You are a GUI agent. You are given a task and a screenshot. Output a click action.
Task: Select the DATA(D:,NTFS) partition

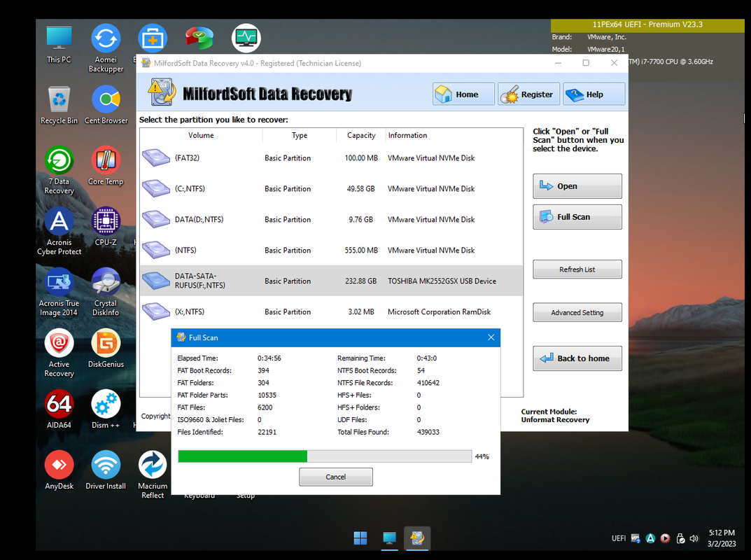(x=332, y=219)
